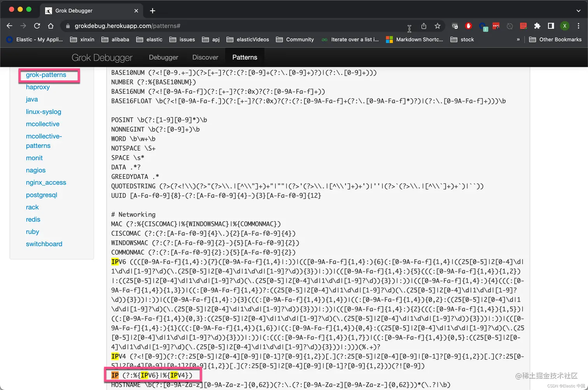
Task: Open the nagios pattern file
Action: tap(36, 170)
